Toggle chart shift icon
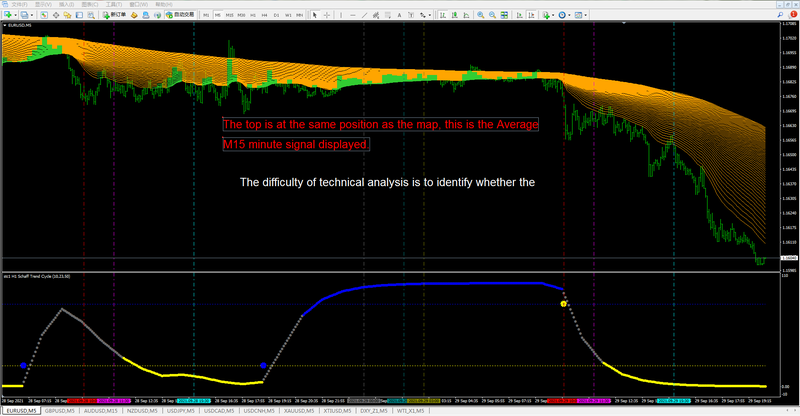 coord(531,15)
